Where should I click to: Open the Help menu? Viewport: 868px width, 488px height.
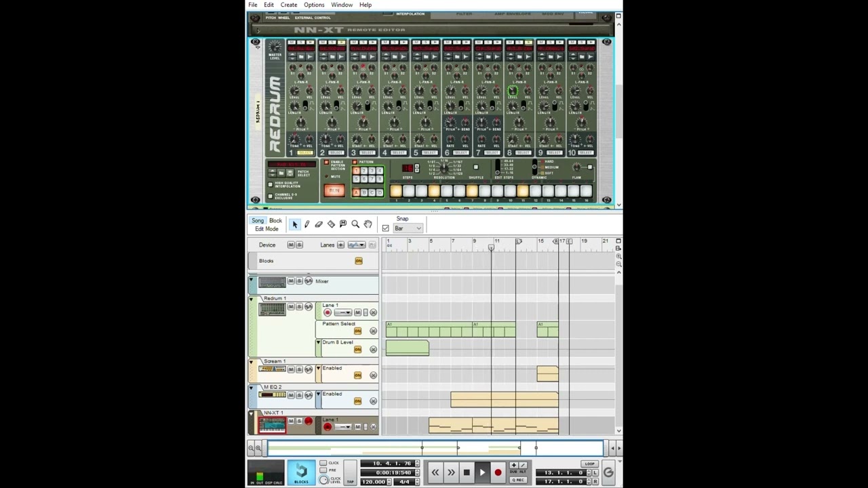[x=366, y=5]
